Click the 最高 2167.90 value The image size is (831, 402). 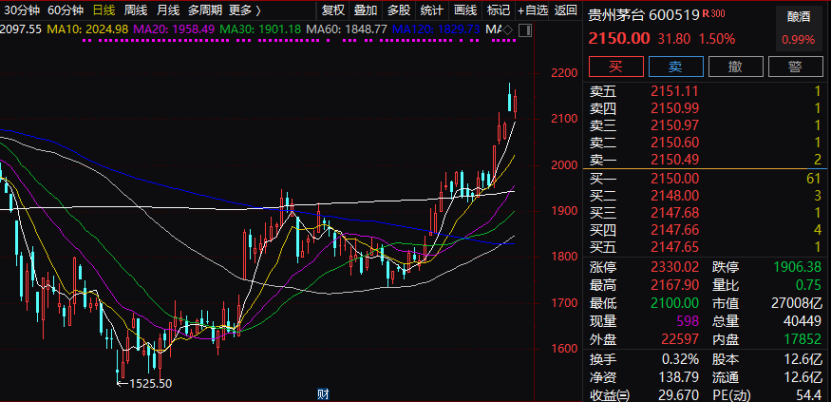pyautogui.click(x=675, y=285)
